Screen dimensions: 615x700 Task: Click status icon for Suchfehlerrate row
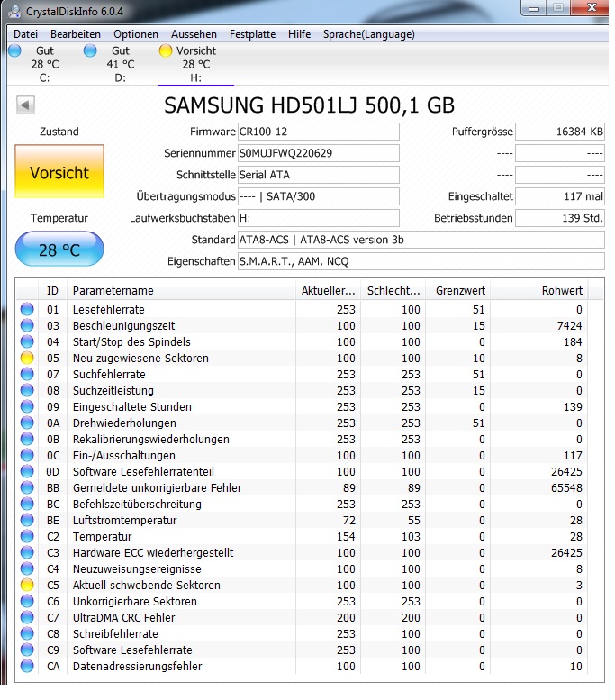27,374
